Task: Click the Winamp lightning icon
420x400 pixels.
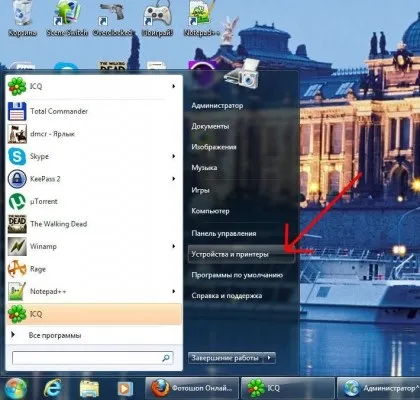Action: pos(17,246)
